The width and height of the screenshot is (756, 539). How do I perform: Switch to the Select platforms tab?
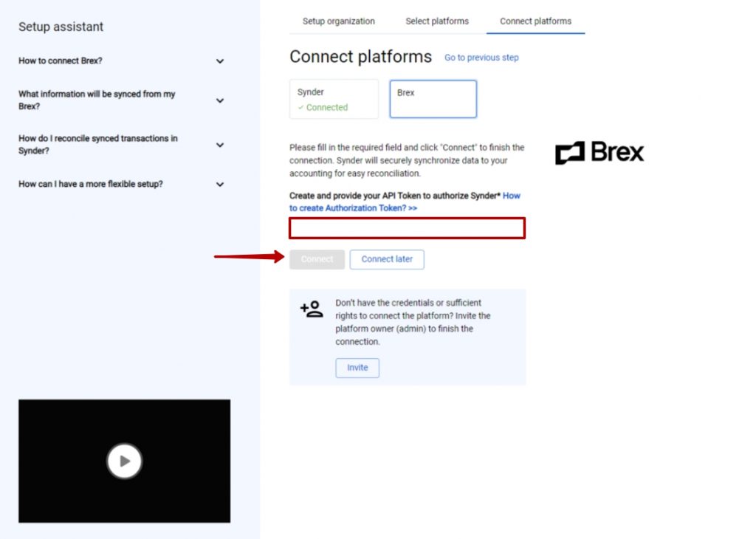pyautogui.click(x=437, y=21)
